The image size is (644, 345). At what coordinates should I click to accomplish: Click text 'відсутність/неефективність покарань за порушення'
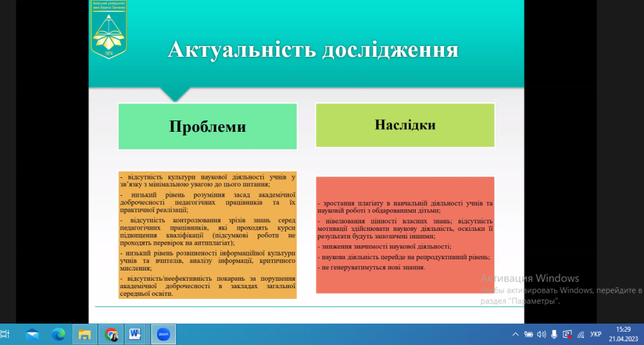tap(211, 278)
